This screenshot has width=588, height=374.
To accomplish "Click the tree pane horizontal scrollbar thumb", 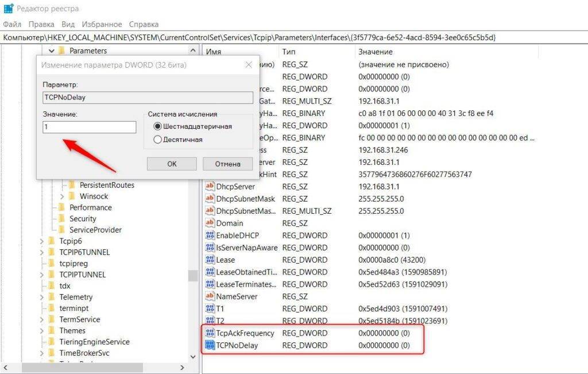I will coord(83,368).
